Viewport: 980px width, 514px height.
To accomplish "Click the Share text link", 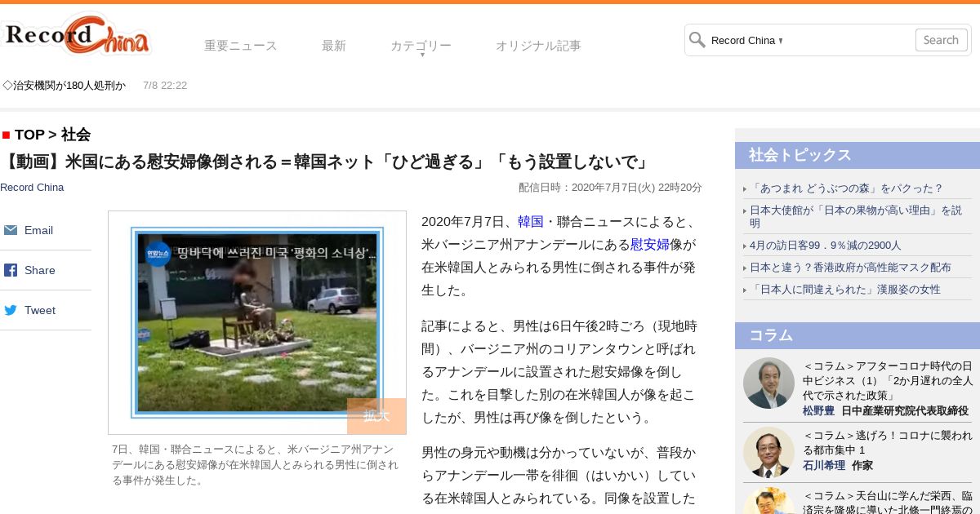I will click(40, 270).
